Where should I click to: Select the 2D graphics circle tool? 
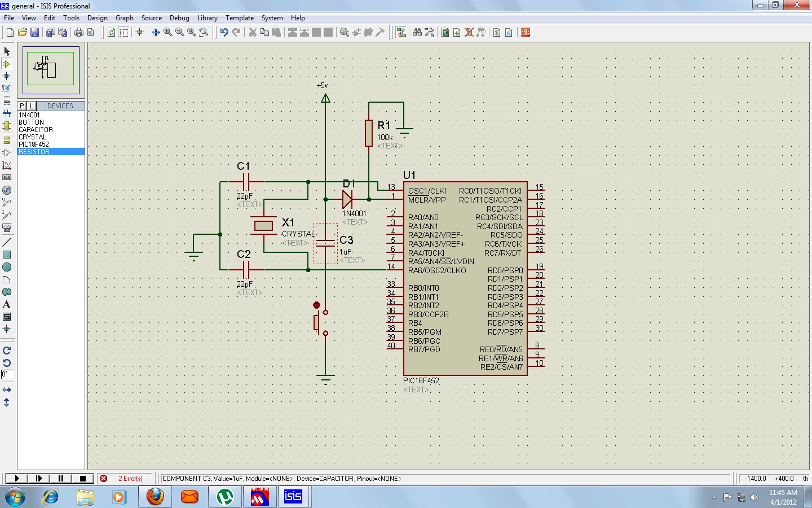pyautogui.click(x=7, y=267)
